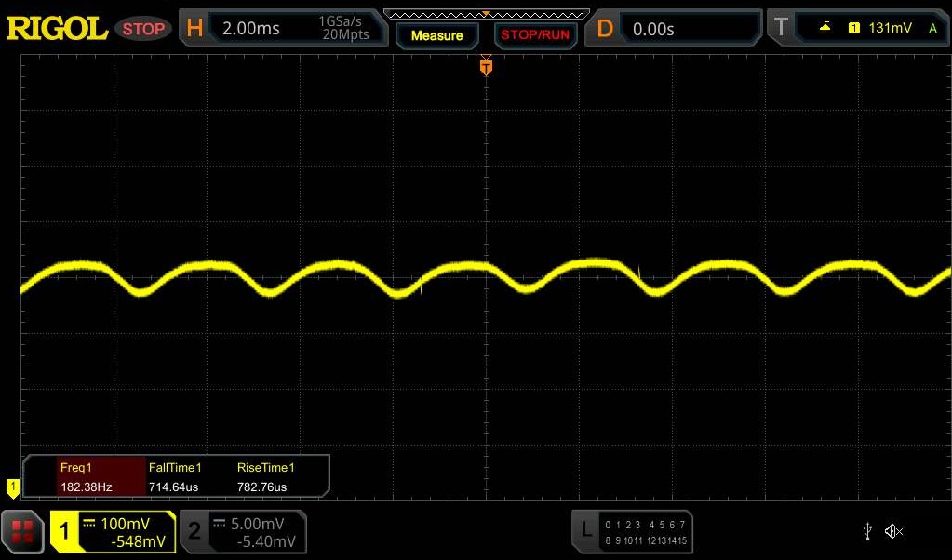Image resolution: width=952 pixels, height=560 pixels.
Task: Open the horizontal timebase H icon
Action: tap(194, 29)
